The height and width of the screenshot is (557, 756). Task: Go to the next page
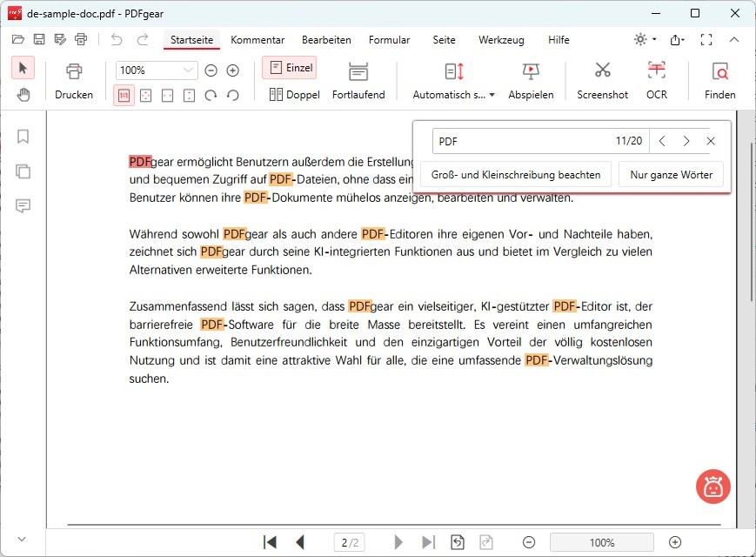[x=398, y=542]
